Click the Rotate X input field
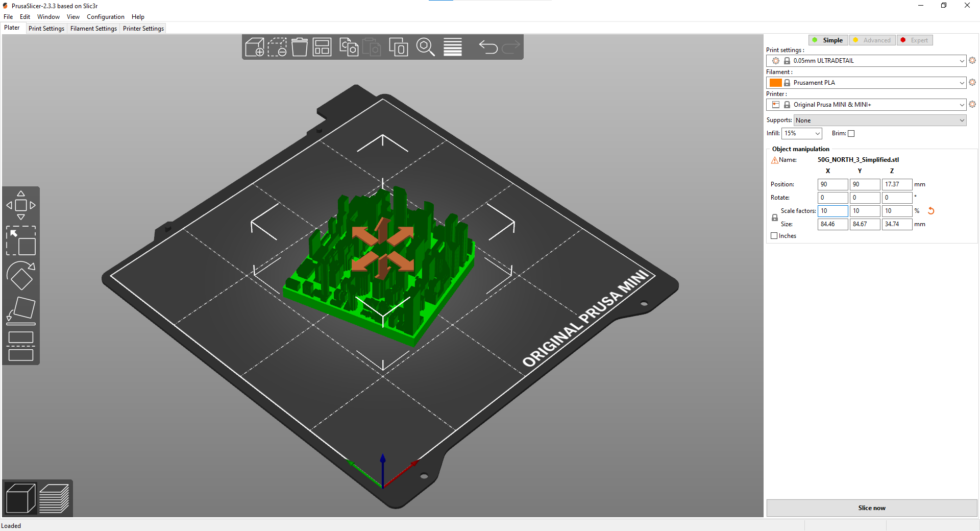The image size is (980, 531). [x=832, y=198]
